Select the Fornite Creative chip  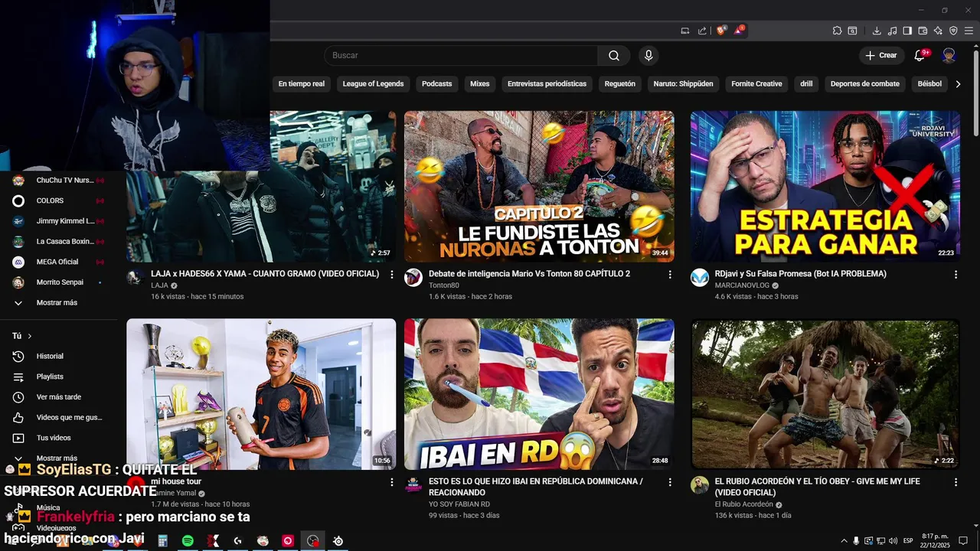[x=756, y=84]
